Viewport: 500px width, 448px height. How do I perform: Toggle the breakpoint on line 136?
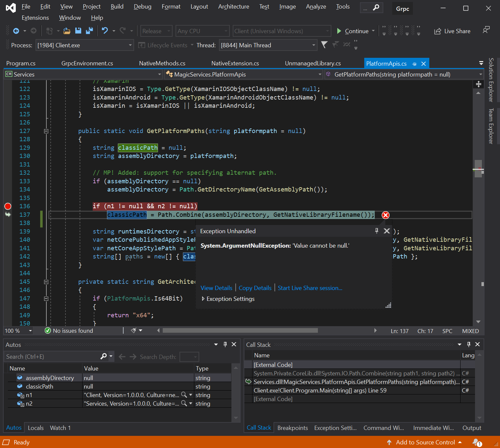[8, 206]
